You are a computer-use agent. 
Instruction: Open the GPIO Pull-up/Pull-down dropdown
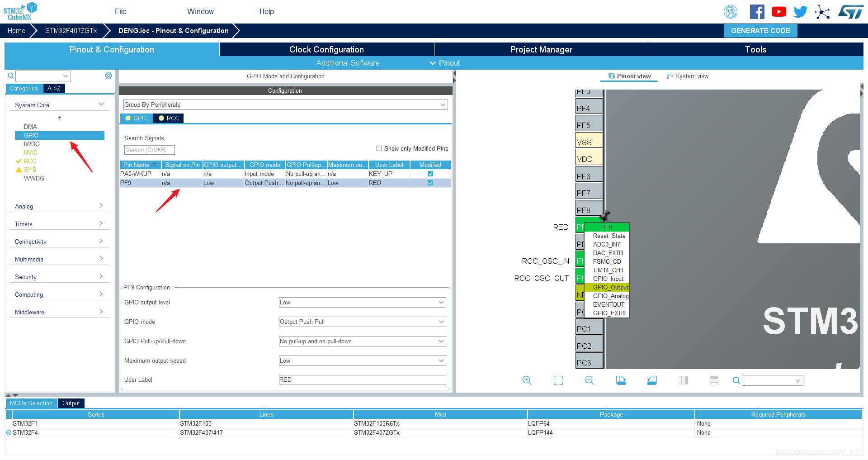click(x=362, y=341)
